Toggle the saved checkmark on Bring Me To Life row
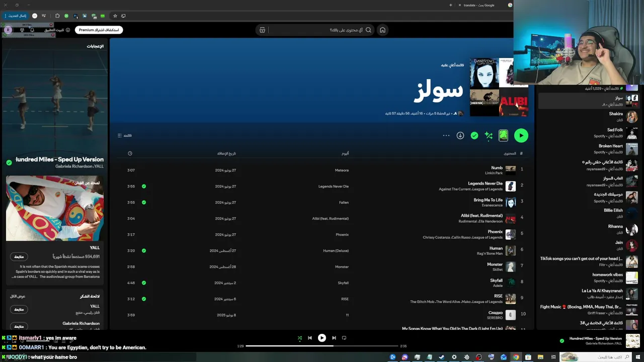The image size is (644, 362). (144, 203)
